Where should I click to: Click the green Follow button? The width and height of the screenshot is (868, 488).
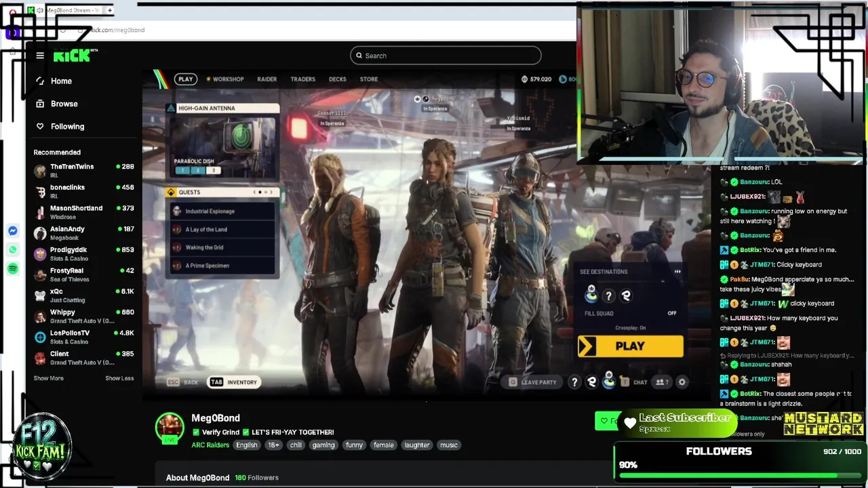[608, 421]
